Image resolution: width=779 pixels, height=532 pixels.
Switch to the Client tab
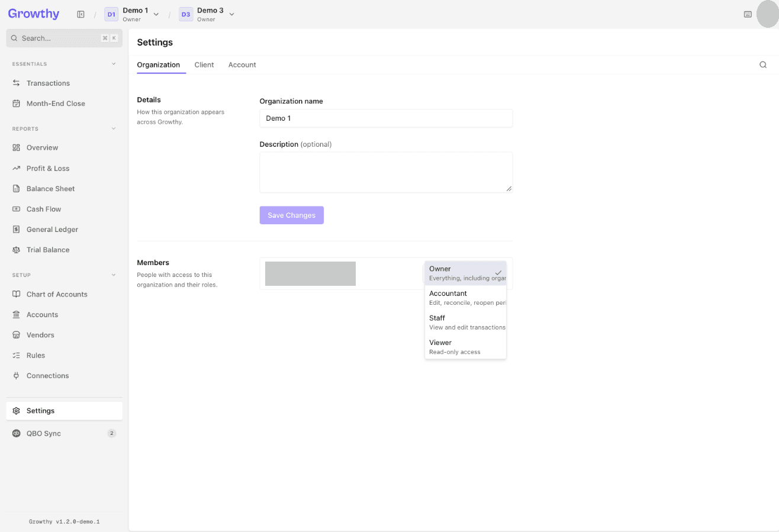(204, 65)
